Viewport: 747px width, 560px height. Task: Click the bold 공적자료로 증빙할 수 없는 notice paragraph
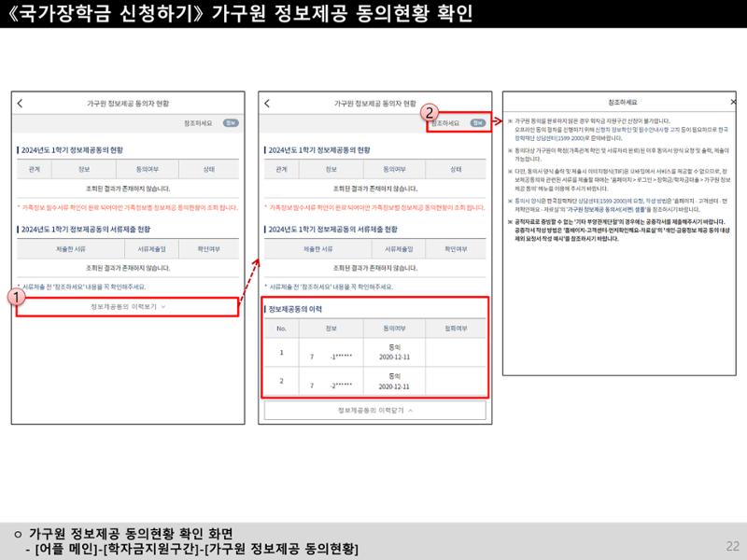[x=619, y=230]
